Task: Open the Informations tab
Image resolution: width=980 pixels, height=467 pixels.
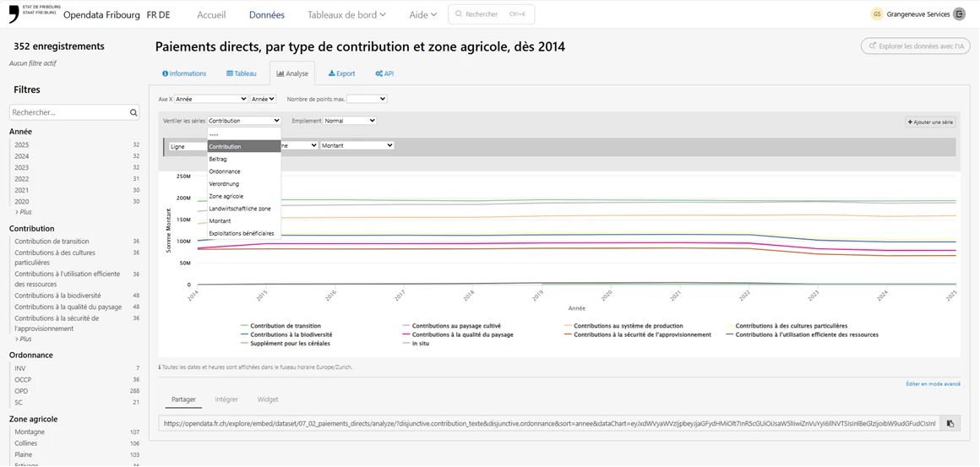Action: (x=184, y=73)
